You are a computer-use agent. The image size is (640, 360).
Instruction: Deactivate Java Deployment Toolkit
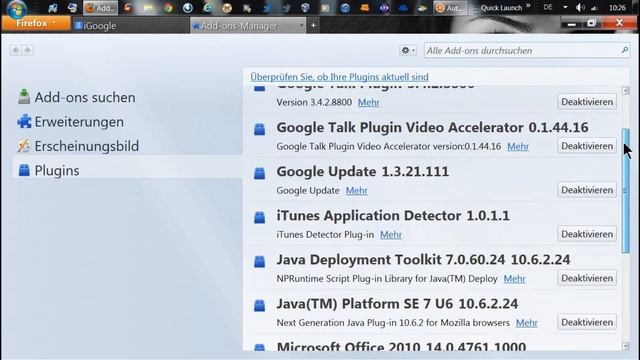coord(587,278)
